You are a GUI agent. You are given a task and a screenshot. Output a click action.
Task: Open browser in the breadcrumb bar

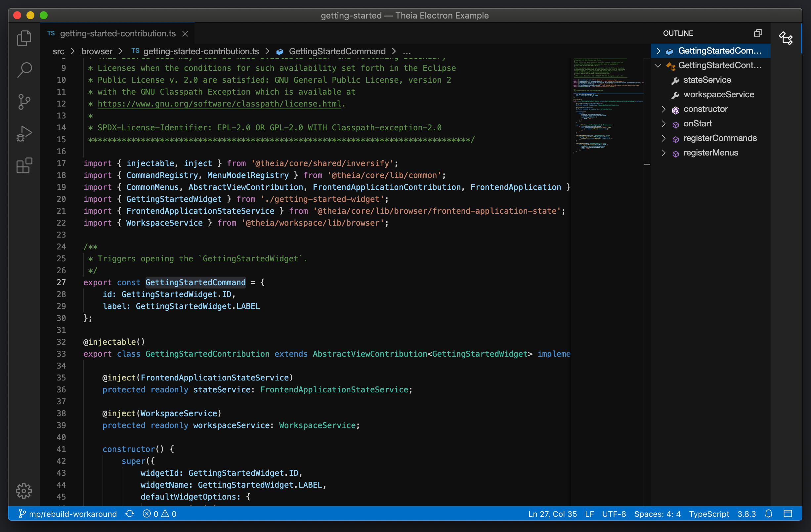click(x=97, y=51)
